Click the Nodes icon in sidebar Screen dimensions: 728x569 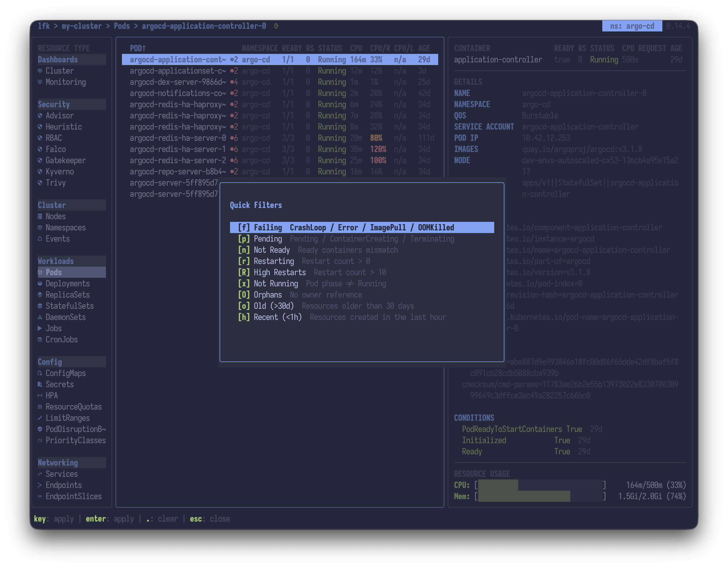[40, 216]
